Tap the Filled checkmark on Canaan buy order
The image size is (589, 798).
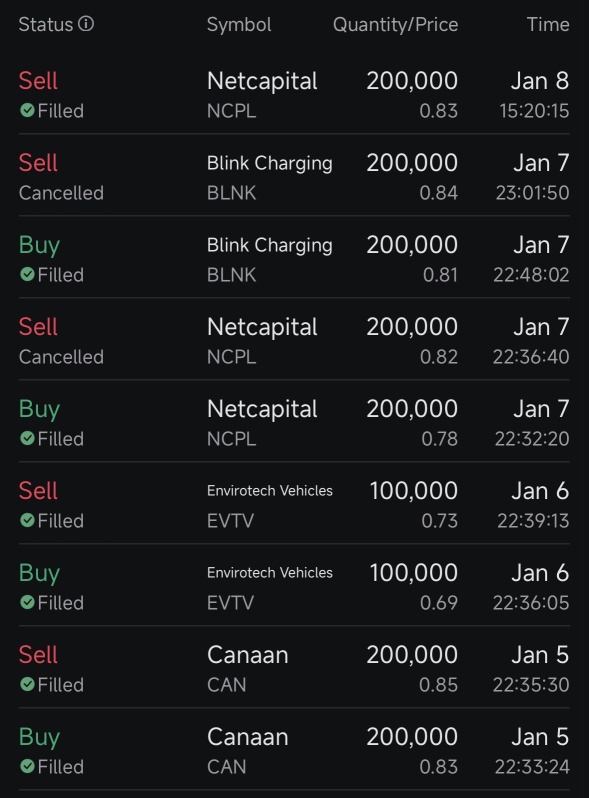click(x=27, y=766)
